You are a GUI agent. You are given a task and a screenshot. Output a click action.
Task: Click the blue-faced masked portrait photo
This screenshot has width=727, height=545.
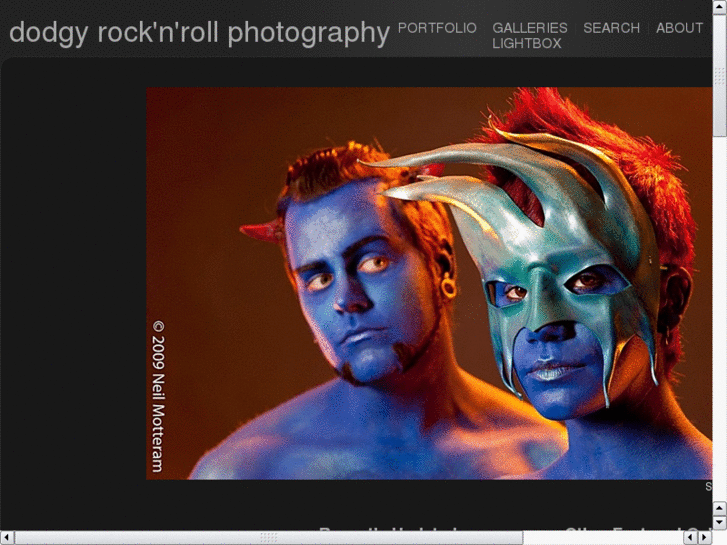(x=429, y=283)
